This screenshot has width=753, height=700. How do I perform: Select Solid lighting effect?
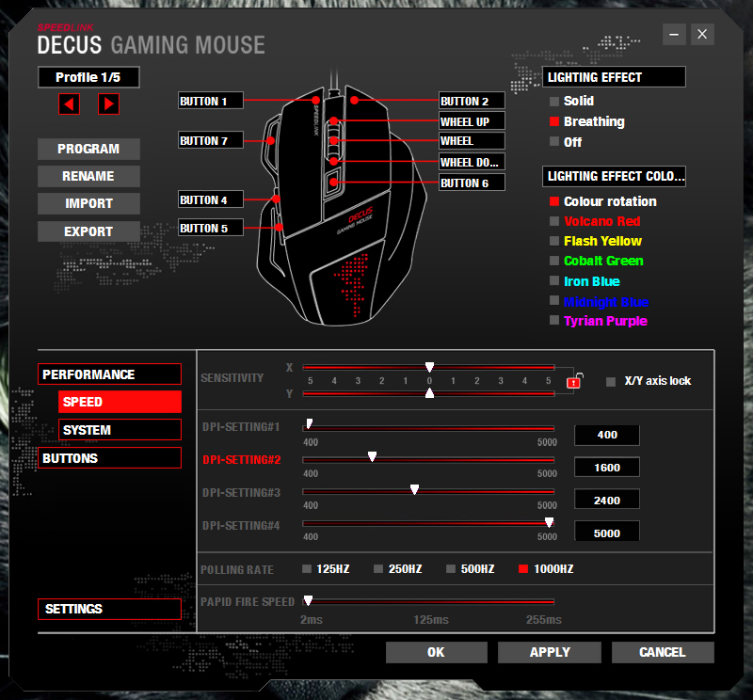554,102
